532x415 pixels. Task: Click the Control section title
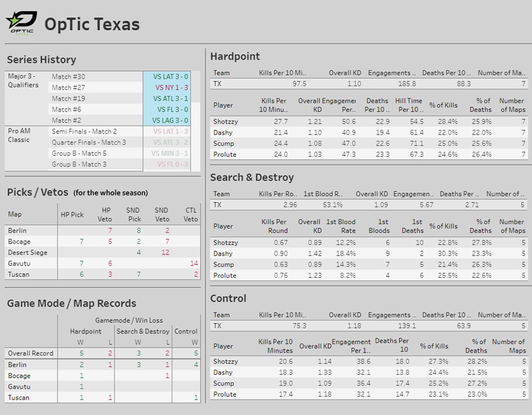coord(228,298)
